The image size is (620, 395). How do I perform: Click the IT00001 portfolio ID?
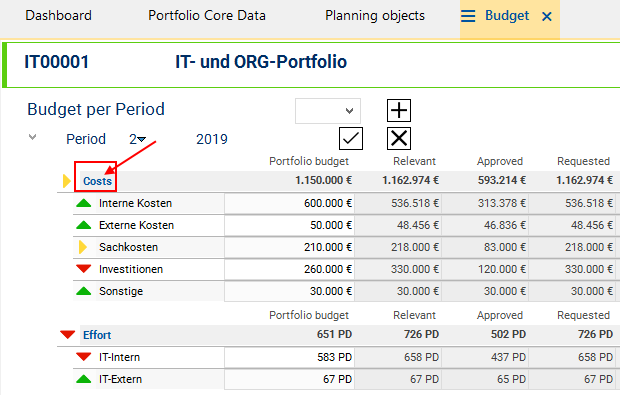[57, 62]
